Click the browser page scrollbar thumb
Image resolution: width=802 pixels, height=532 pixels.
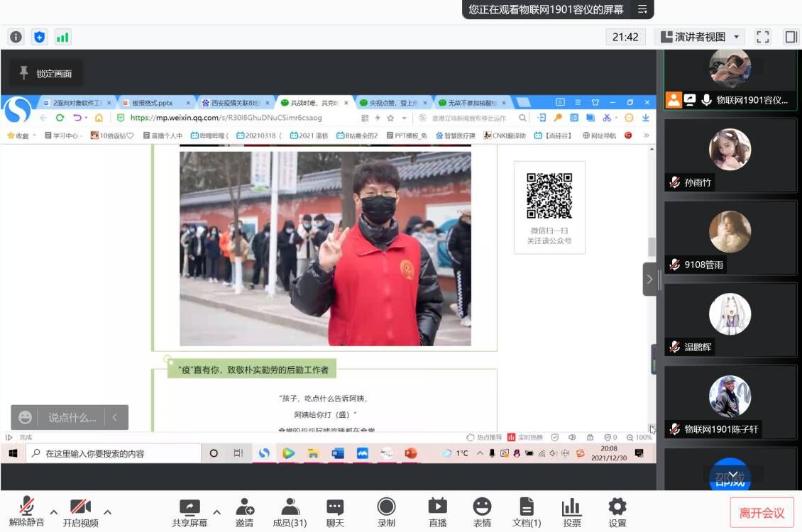click(651, 247)
